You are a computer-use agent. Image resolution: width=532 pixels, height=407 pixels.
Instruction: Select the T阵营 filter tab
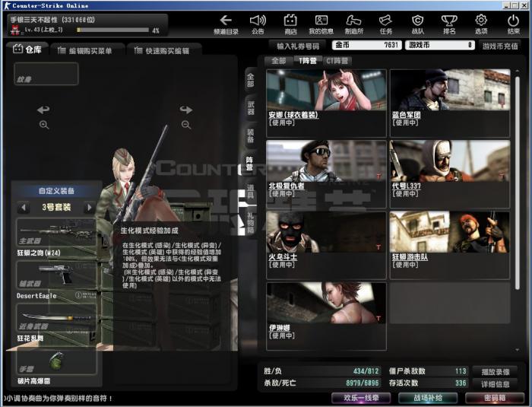pos(308,61)
